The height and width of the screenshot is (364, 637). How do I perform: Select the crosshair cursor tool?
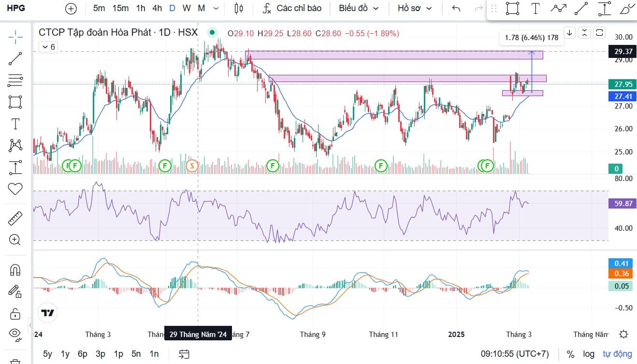click(x=15, y=36)
